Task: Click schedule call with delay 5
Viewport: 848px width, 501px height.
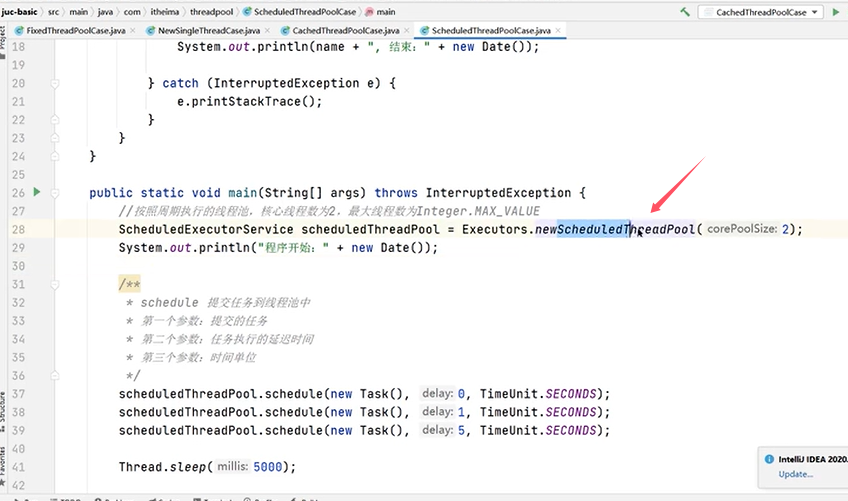Action: click(364, 431)
